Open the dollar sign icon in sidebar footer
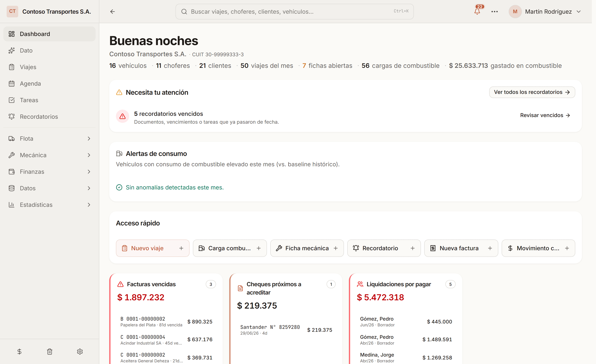 pos(19,351)
